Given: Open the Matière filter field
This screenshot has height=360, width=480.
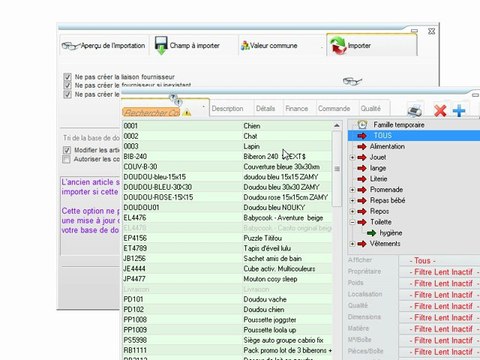Looking at the screenshot, I should pos(439,329).
